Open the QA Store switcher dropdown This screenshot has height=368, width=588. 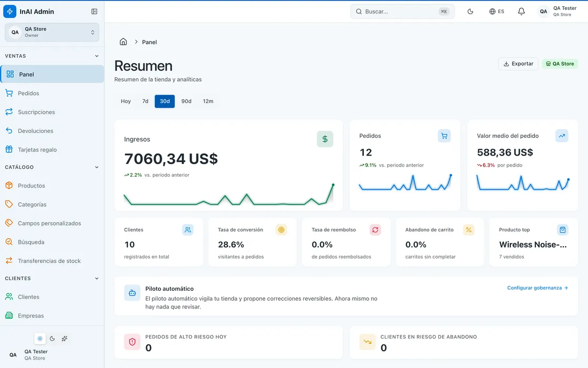[x=52, y=32]
